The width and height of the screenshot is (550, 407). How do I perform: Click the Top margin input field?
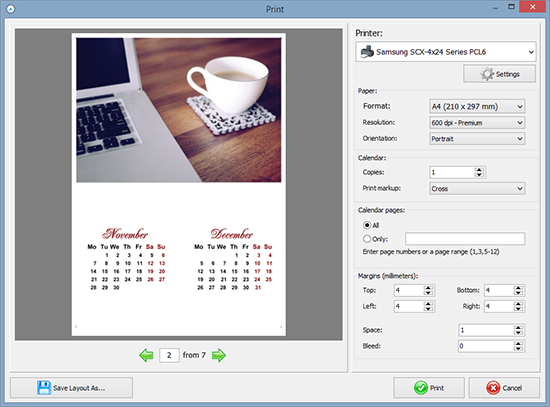pos(409,290)
